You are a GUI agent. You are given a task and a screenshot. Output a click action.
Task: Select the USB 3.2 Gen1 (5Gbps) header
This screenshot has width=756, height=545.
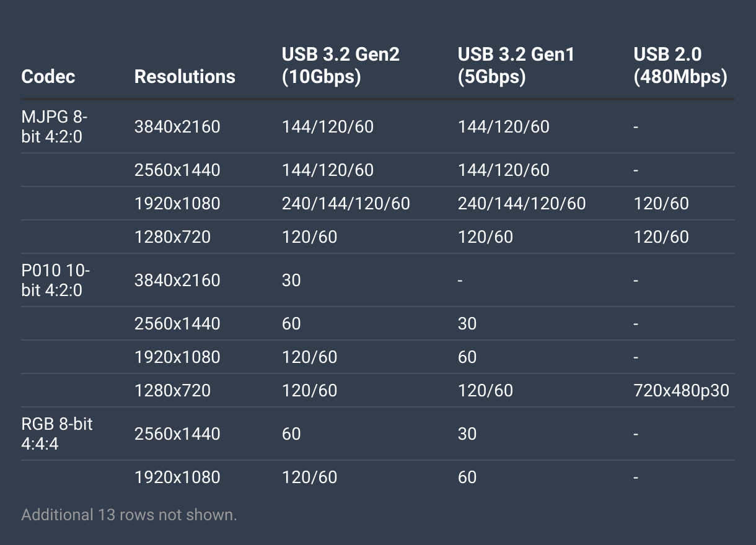tap(516, 66)
